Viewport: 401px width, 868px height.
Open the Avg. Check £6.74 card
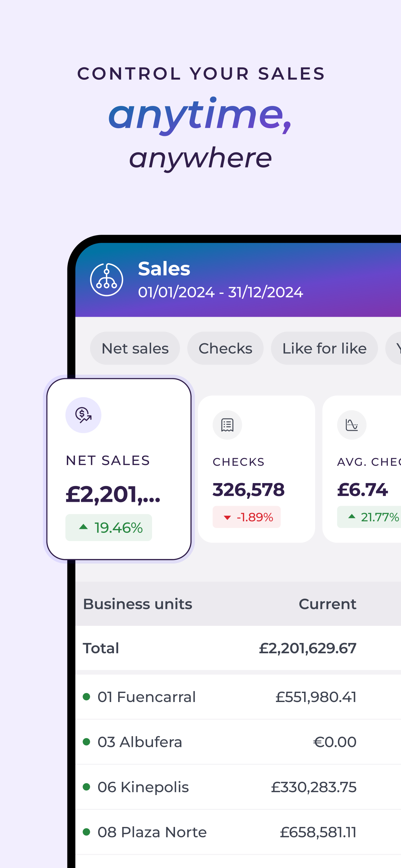(362, 469)
